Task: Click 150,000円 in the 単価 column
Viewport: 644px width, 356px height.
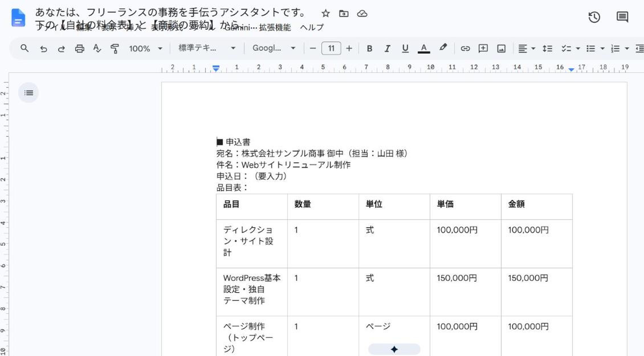Action: click(457, 278)
